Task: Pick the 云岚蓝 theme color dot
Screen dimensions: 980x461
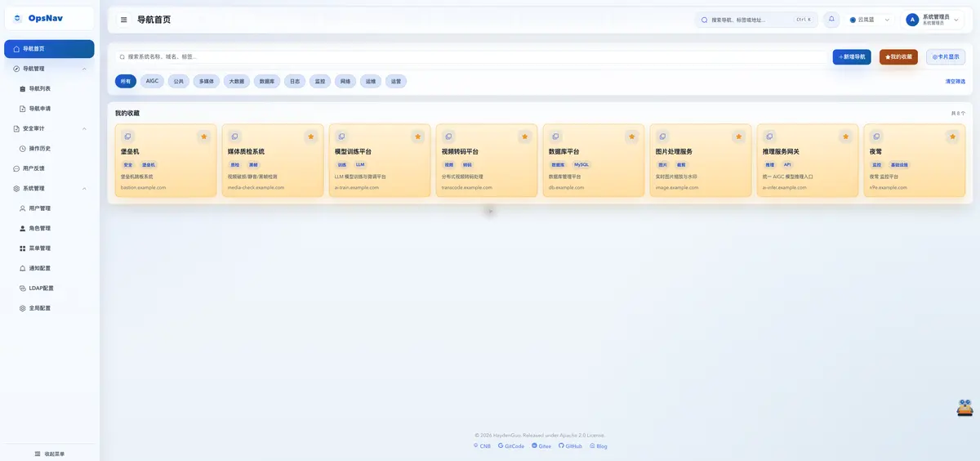Action: pyautogui.click(x=853, y=20)
